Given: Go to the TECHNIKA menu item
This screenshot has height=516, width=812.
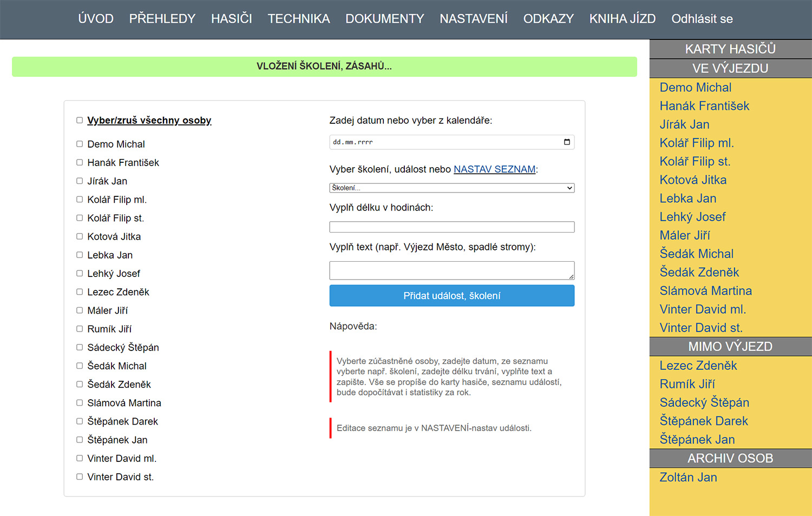Looking at the screenshot, I should tap(298, 19).
